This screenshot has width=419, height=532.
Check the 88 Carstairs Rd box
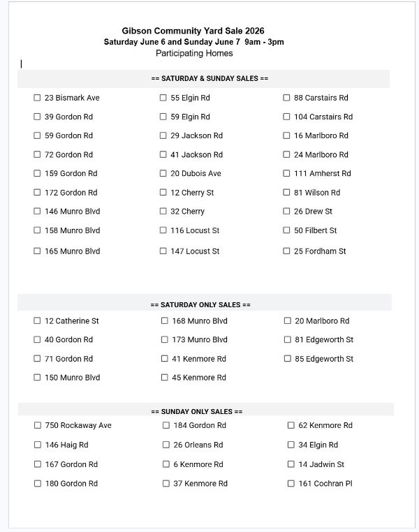pyautogui.click(x=286, y=98)
